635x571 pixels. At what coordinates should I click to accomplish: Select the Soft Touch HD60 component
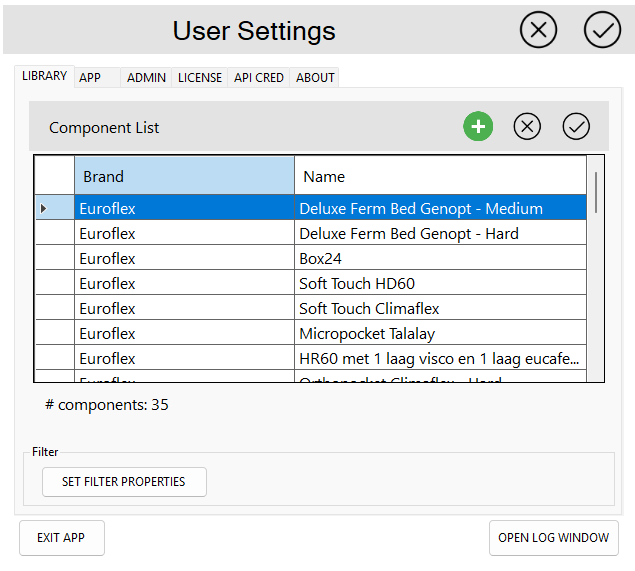point(440,283)
